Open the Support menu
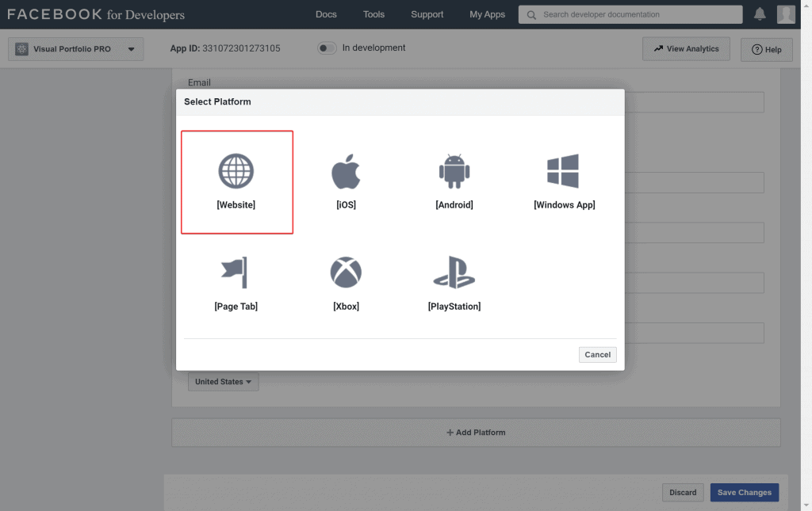The width and height of the screenshot is (812, 511). [427, 14]
